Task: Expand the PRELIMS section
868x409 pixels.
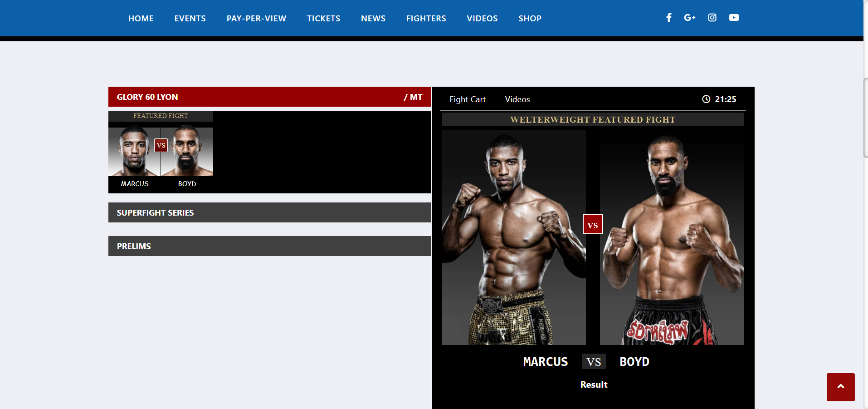Action: (269, 246)
